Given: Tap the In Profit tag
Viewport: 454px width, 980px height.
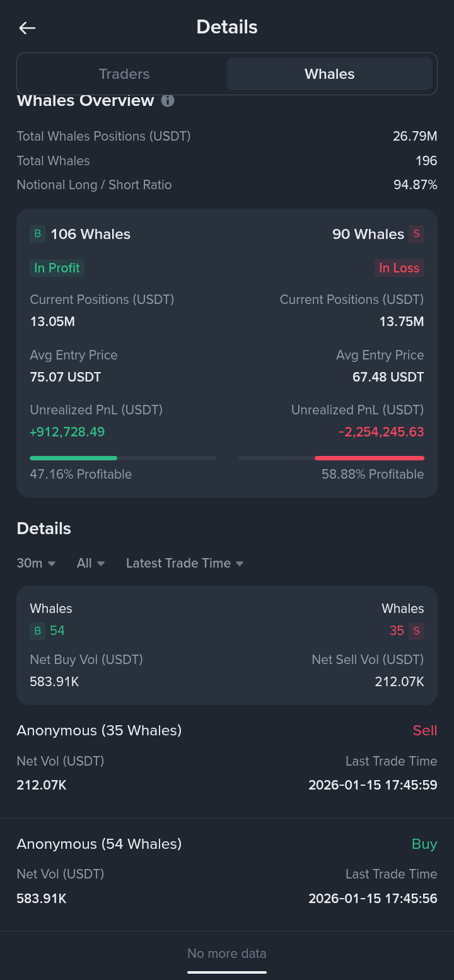Looking at the screenshot, I should [57, 268].
